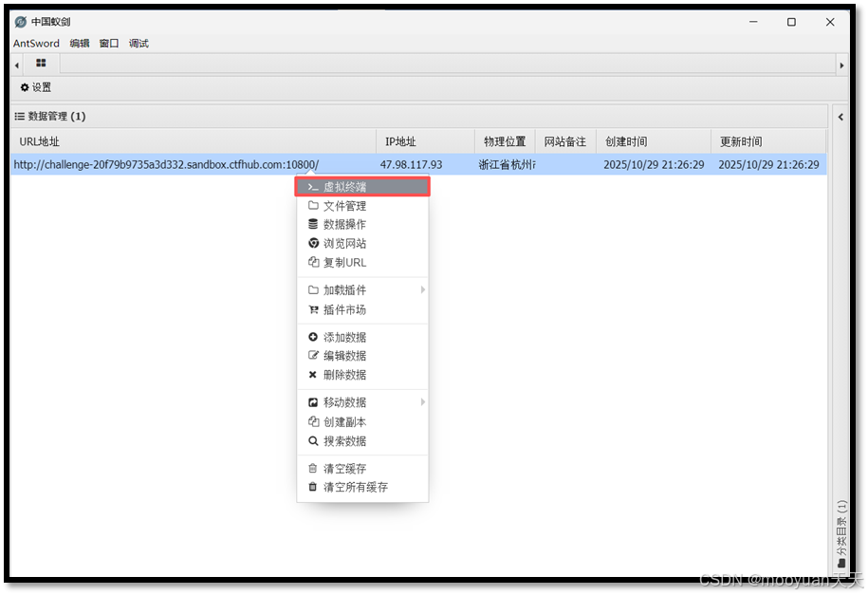Viewport: 868px width, 595px height.
Task: Click the 数据管理 (1) panel title
Action: click(x=57, y=117)
